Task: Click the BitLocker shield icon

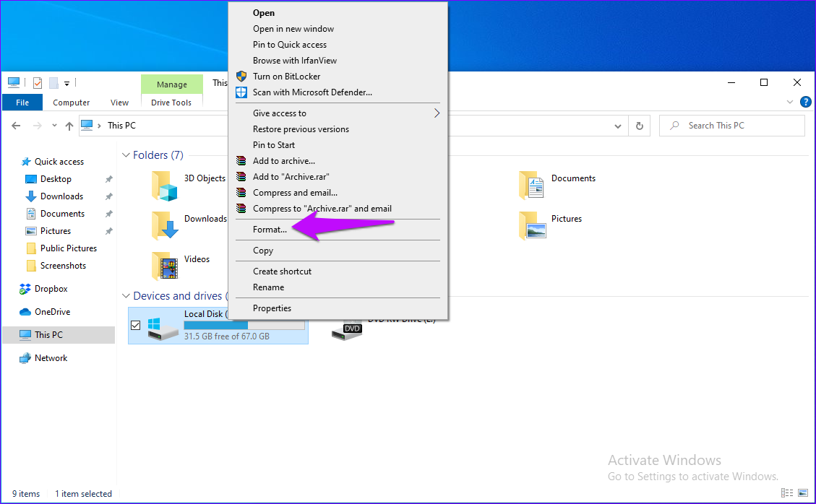Action: tap(241, 77)
